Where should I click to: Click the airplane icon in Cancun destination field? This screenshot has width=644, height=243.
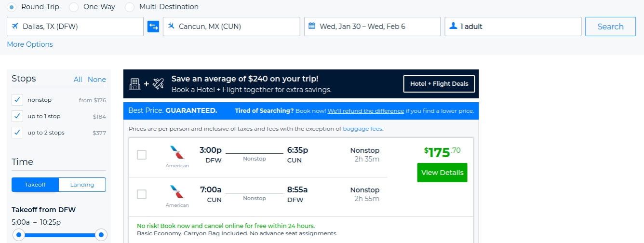click(x=171, y=26)
